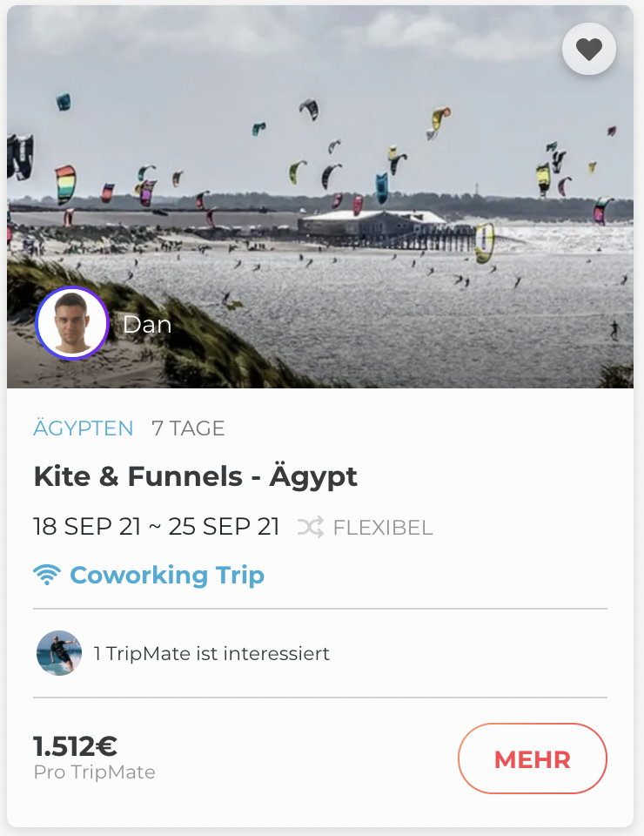Image resolution: width=644 pixels, height=836 pixels.
Task: Open Dan's profile avatar
Action: click(x=71, y=324)
